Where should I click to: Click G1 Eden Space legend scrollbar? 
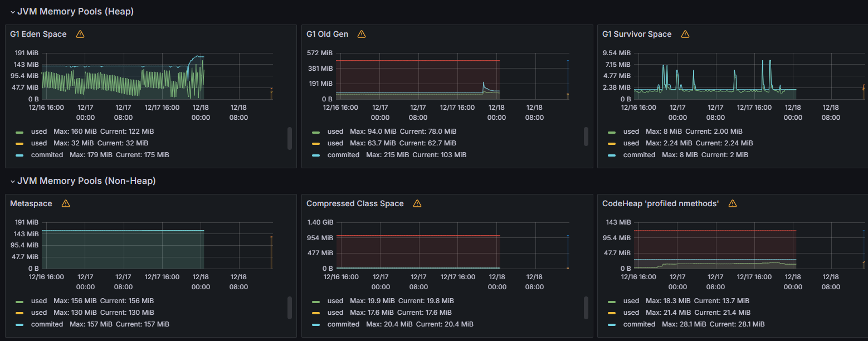(x=290, y=138)
